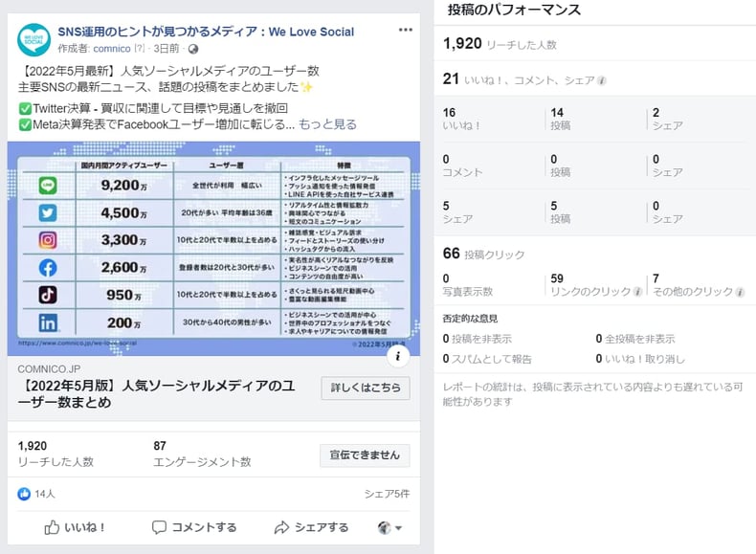The width and height of the screenshot is (756, 554).
Task: Click the blue like reaction icon
Action: click(x=24, y=494)
